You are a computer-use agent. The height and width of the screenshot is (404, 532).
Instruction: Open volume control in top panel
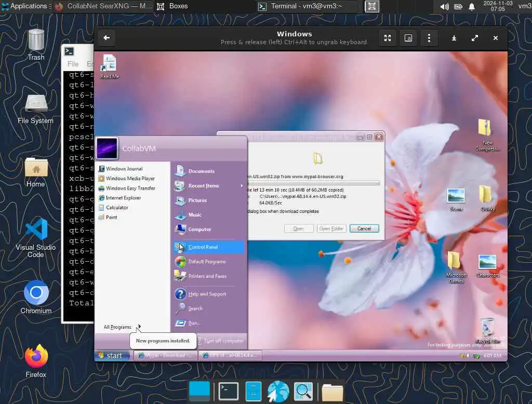pos(445,6)
